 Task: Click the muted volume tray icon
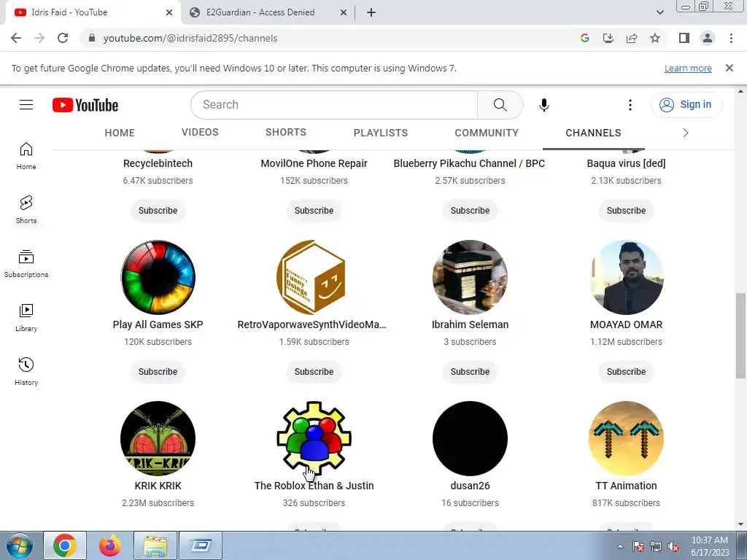tap(674, 547)
